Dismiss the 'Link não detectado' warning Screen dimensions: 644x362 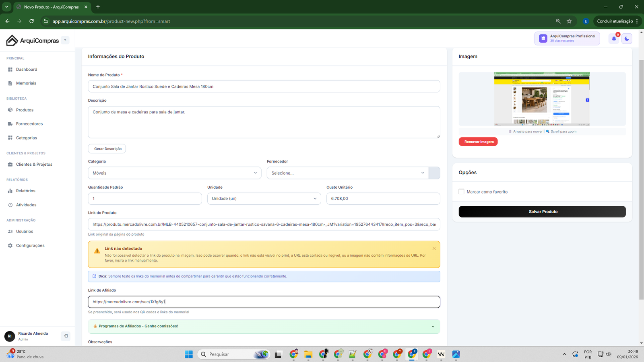tap(434, 249)
